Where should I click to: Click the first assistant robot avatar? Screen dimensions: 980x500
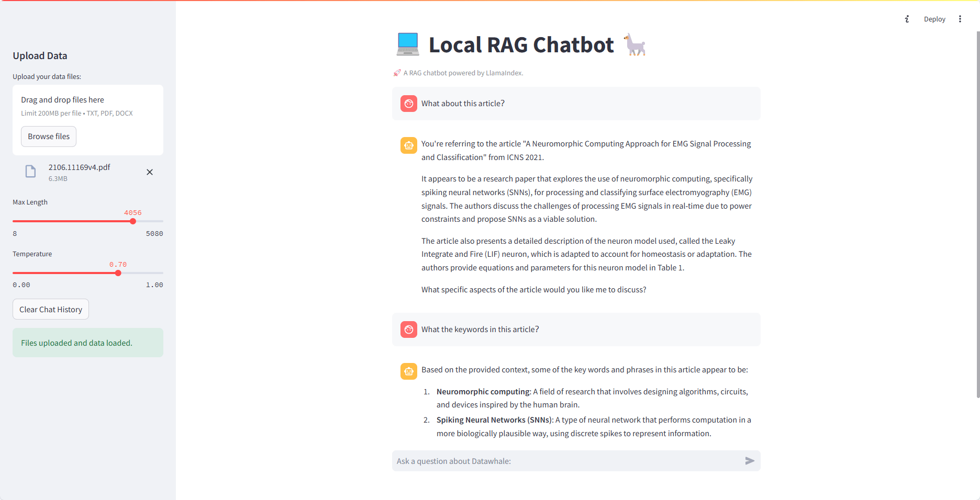(409, 145)
